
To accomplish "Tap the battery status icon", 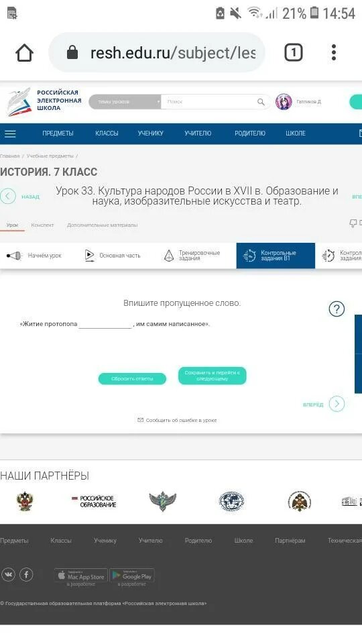I will [314, 13].
